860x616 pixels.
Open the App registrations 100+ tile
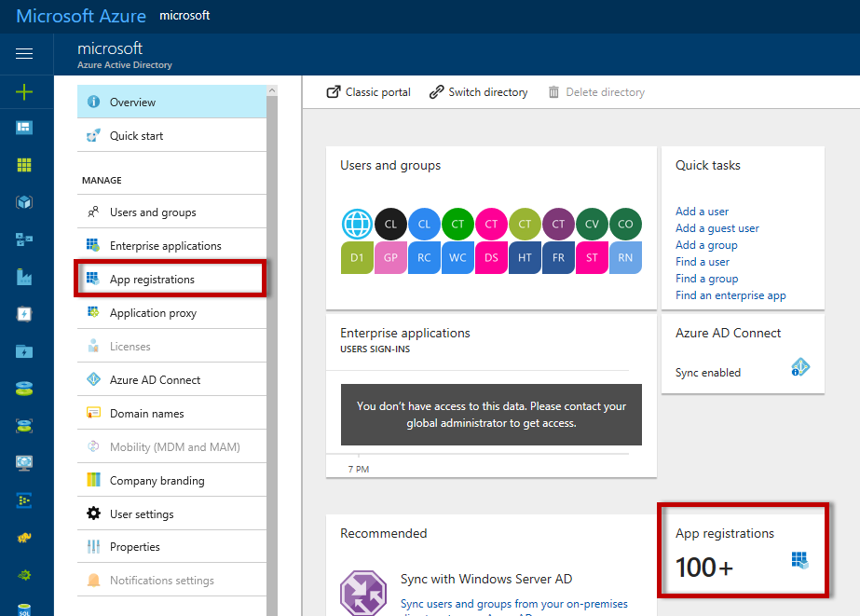(x=743, y=550)
